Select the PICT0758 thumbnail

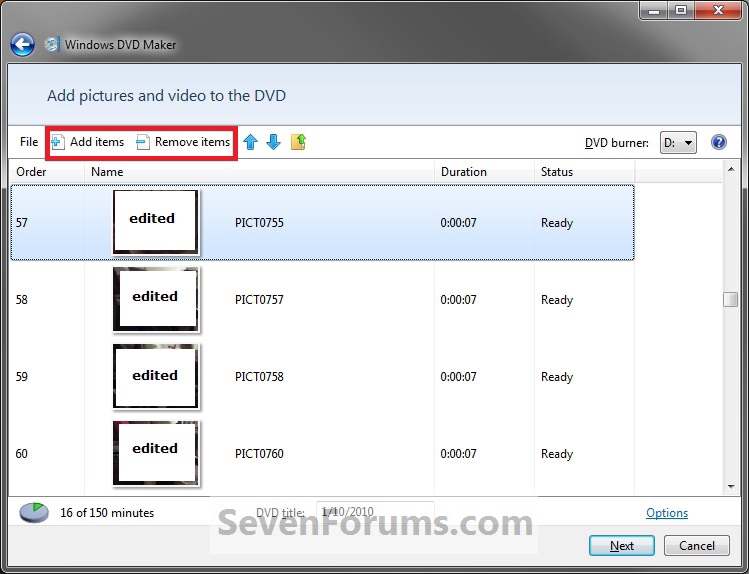(x=156, y=376)
